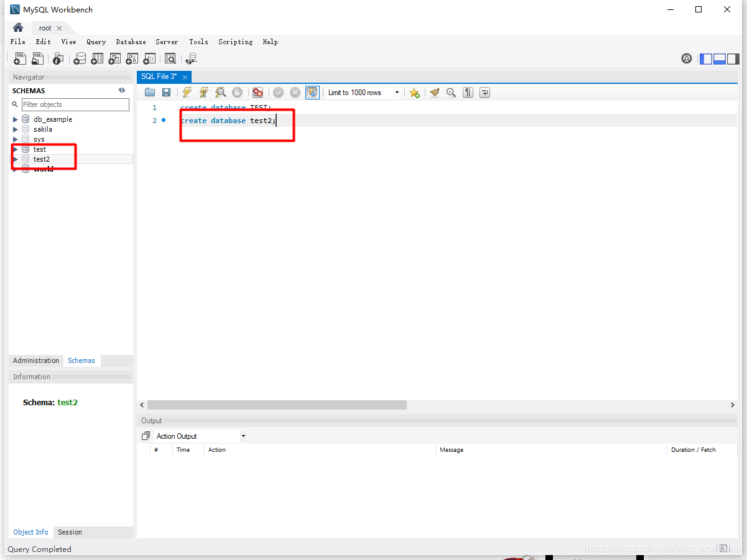747x560 pixels.
Task: Close the SQL File 3 tab
Action: click(185, 77)
